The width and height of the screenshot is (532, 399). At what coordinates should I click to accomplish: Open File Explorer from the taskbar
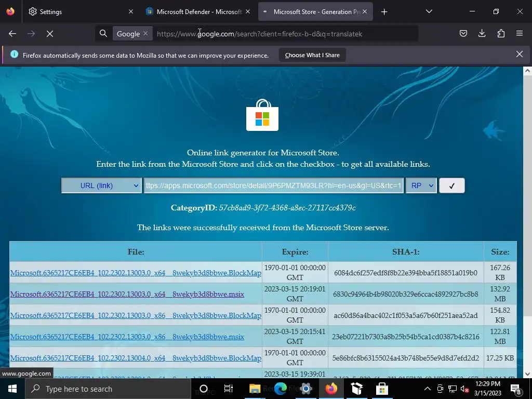[255, 389]
